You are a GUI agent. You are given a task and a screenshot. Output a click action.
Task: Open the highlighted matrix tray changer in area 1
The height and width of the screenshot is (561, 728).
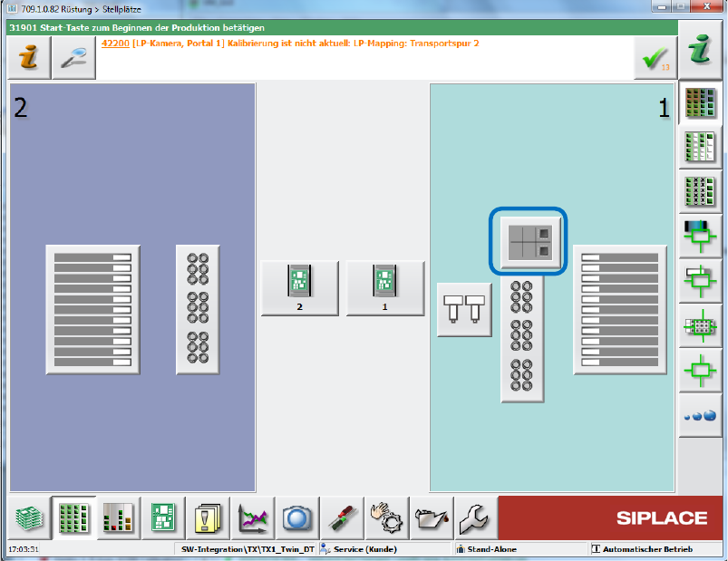pyautogui.click(x=530, y=242)
